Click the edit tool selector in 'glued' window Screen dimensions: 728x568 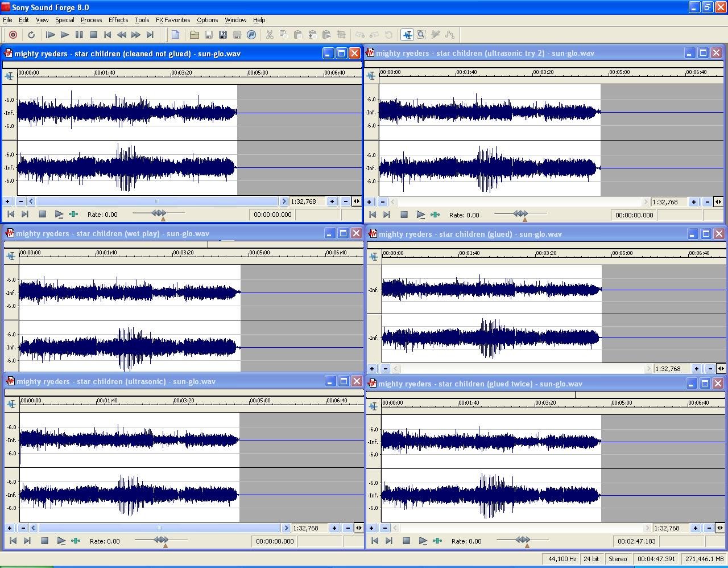(374, 257)
